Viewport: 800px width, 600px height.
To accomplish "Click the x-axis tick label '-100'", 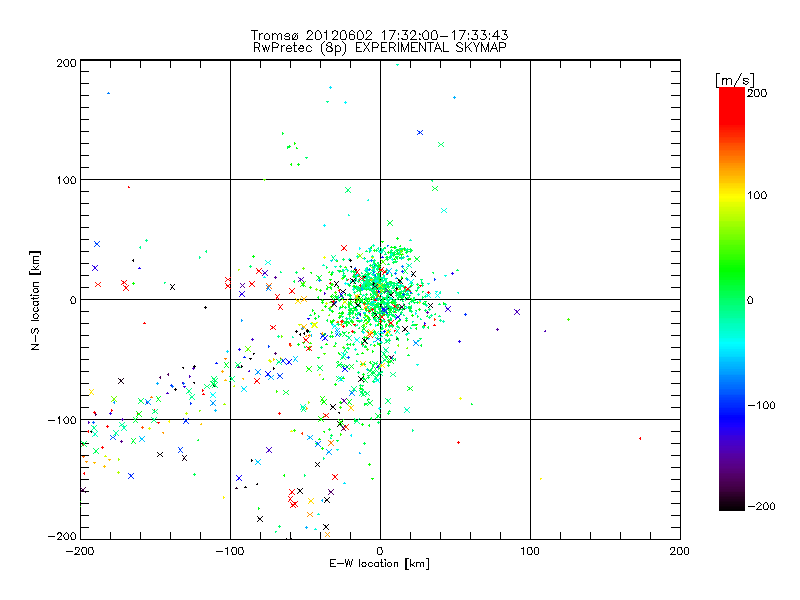I will (230, 551).
